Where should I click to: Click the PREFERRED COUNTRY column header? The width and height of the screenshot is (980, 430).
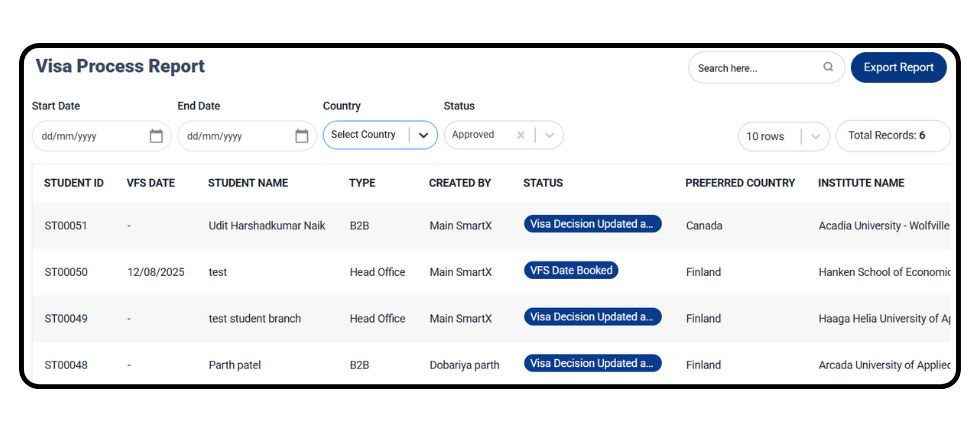[x=740, y=183]
